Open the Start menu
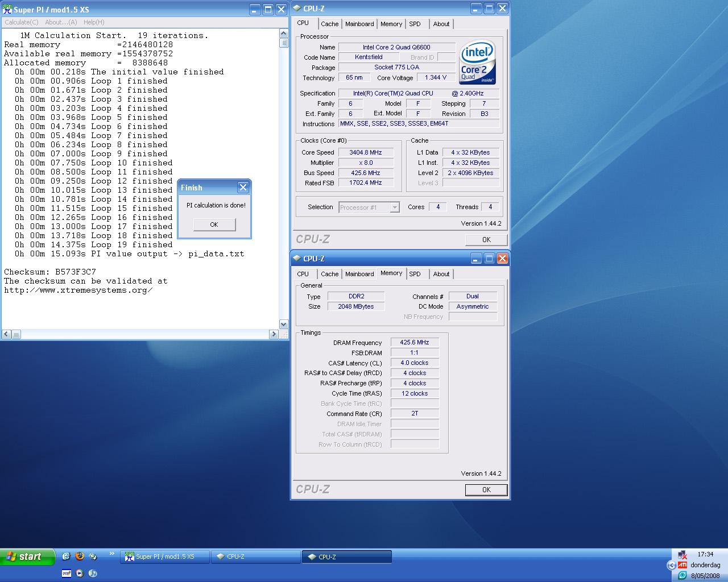 27,556
